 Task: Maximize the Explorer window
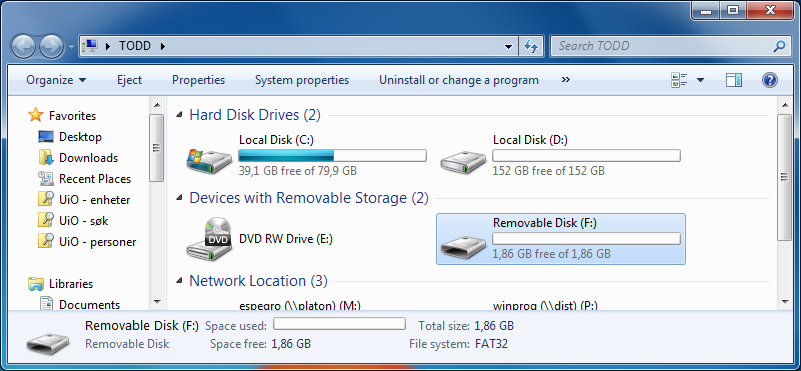(733, 10)
